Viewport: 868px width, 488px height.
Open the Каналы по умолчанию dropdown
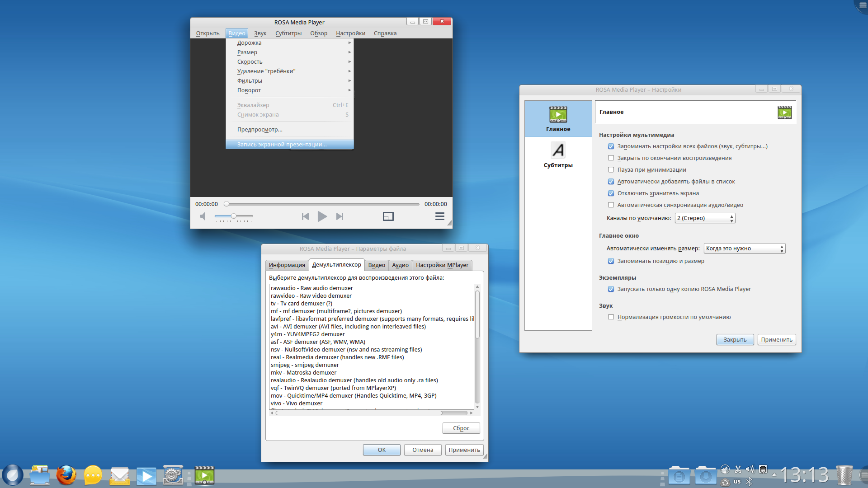tap(705, 218)
